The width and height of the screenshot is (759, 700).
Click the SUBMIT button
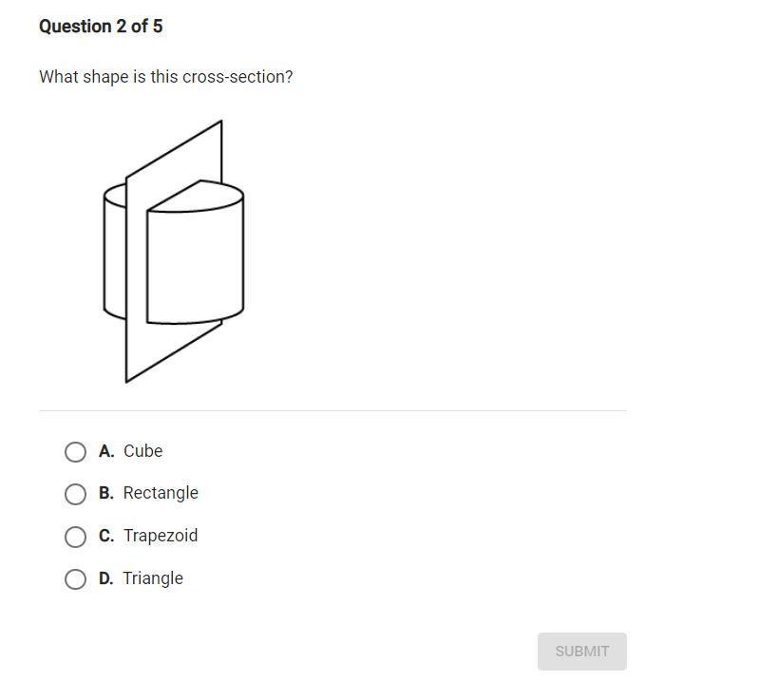tap(581, 652)
